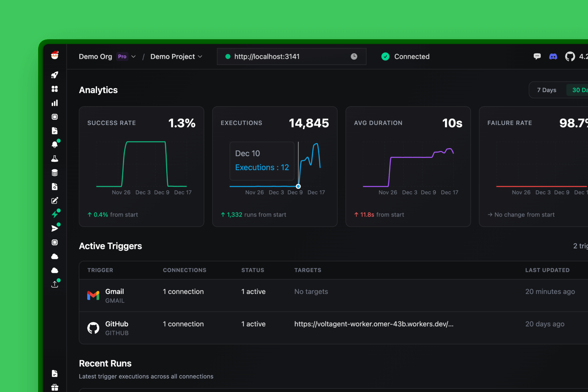Screen dimensions: 588x392
Task: Open the database icon in the sidebar
Action: [x=55, y=172]
